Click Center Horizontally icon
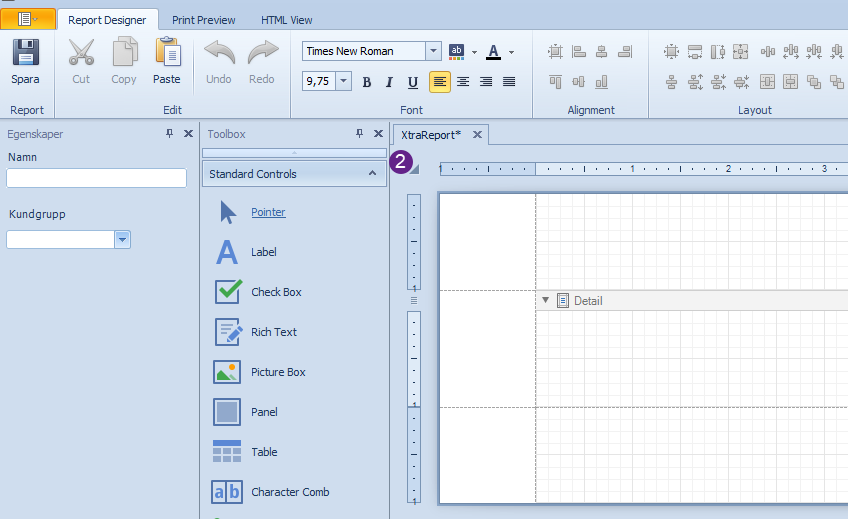 point(767,82)
